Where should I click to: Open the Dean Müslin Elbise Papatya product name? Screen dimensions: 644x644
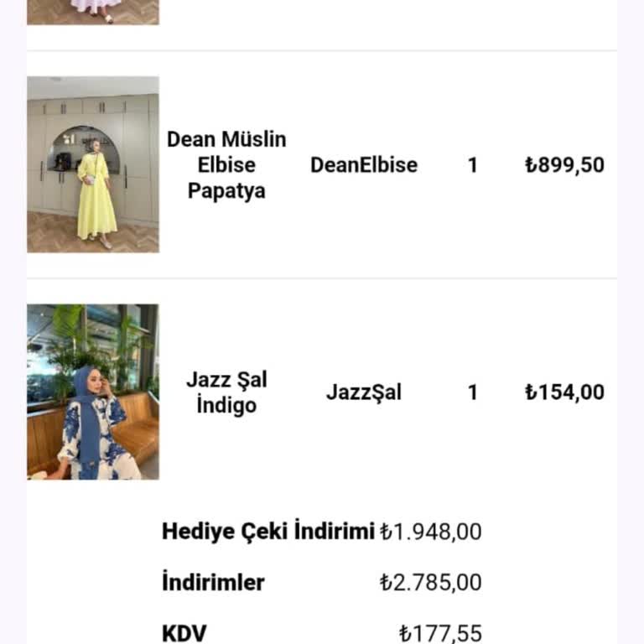pyautogui.click(x=226, y=164)
